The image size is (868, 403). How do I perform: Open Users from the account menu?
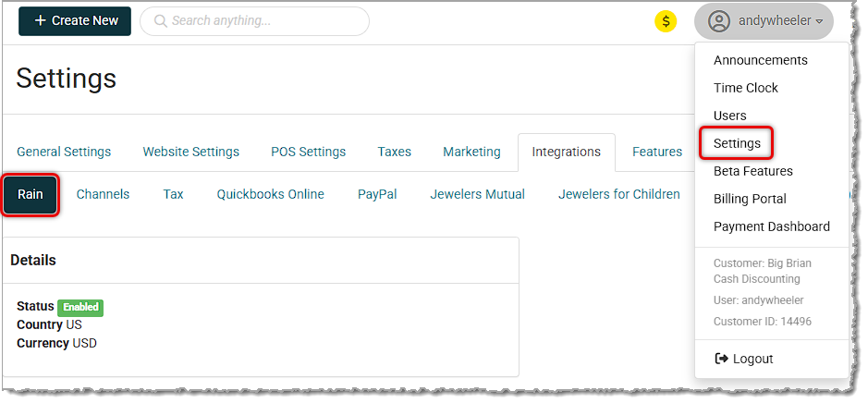tap(729, 116)
